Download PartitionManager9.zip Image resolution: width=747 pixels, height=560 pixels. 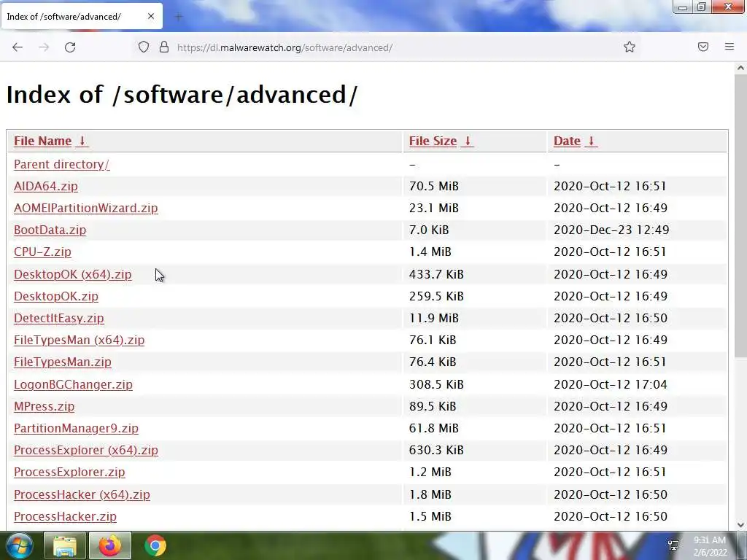tap(76, 428)
